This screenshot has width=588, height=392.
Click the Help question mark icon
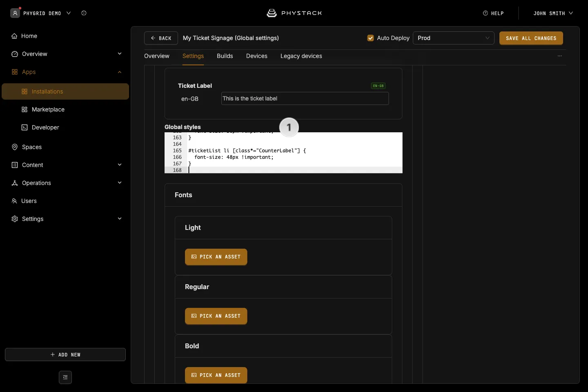[486, 13]
